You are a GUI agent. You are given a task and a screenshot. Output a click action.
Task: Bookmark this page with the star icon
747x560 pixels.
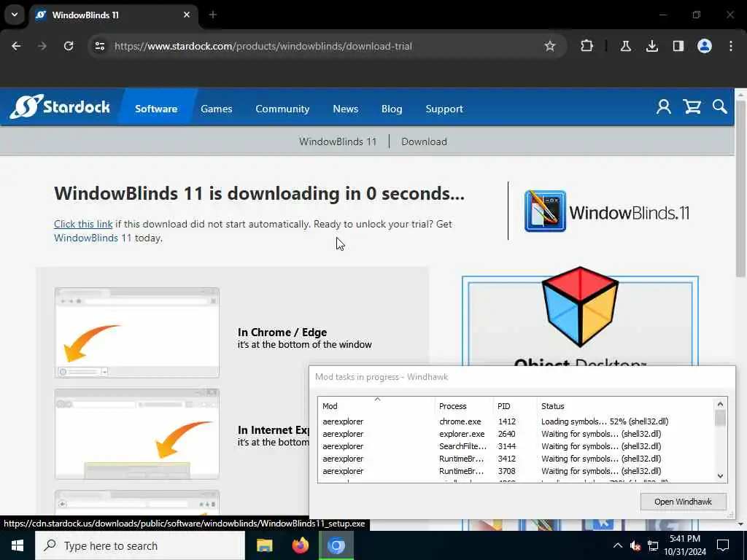(550, 46)
